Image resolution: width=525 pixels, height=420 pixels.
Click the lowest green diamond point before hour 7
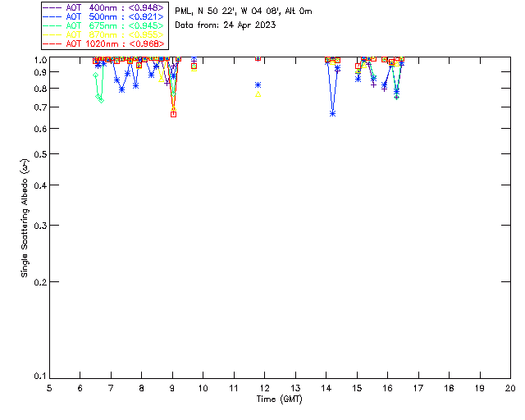102,100
